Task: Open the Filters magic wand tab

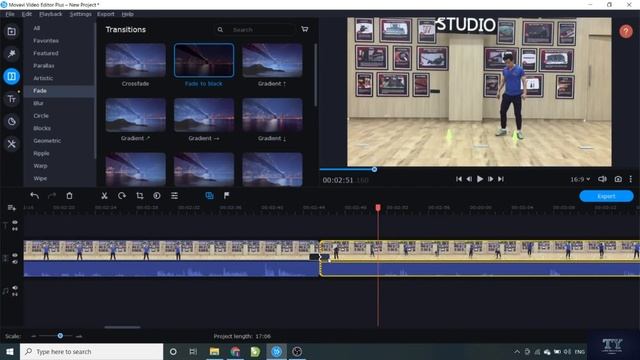Action: (11, 53)
